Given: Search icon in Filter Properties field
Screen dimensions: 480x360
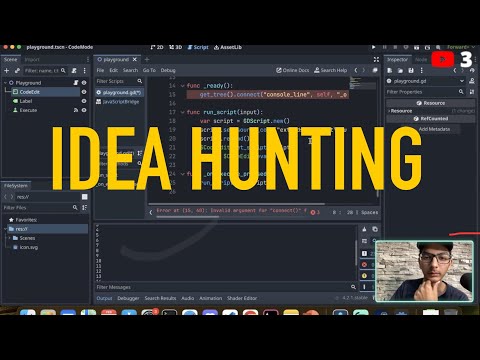Looking at the screenshot, I should pyautogui.click(x=461, y=92).
